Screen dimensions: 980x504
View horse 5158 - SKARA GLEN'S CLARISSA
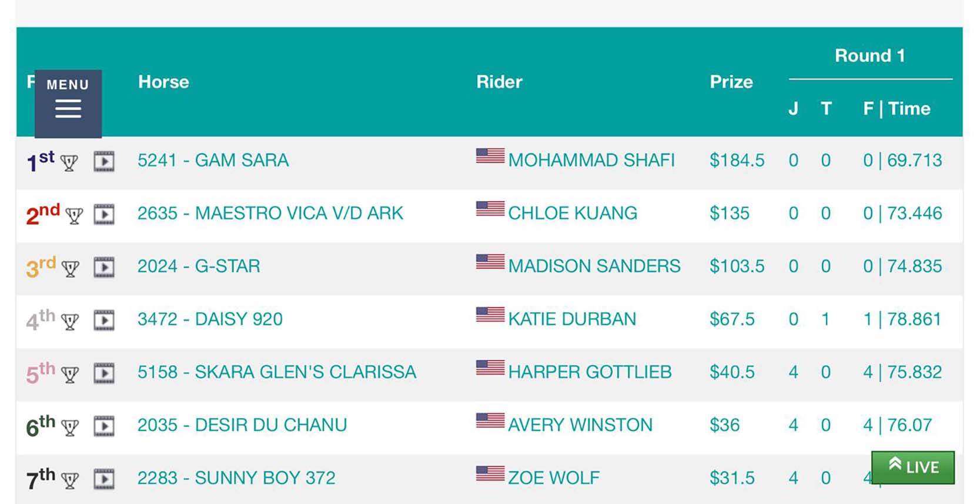pos(276,372)
